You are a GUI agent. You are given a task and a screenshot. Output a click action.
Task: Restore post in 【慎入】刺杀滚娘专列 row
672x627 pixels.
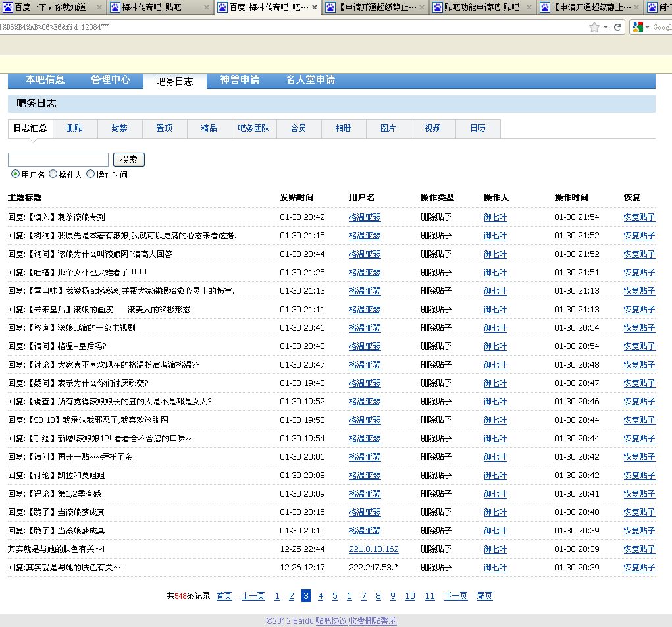pyautogui.click(x=639, y=217)
